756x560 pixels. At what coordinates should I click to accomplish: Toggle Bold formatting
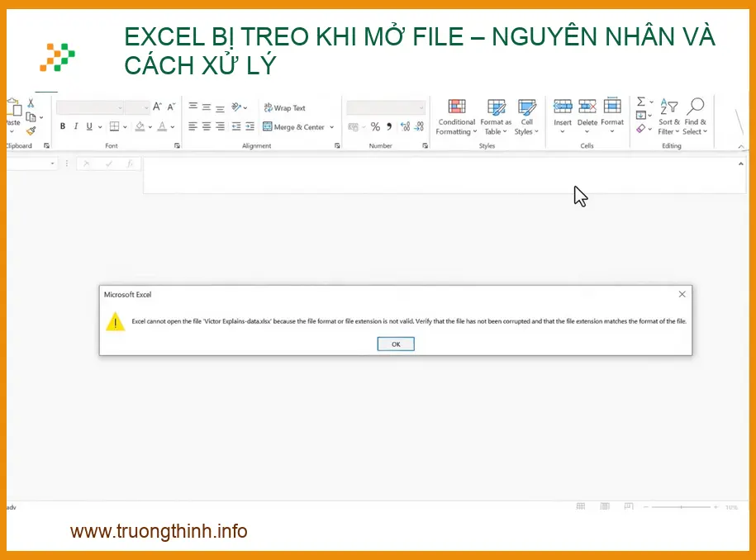[63, 126]
